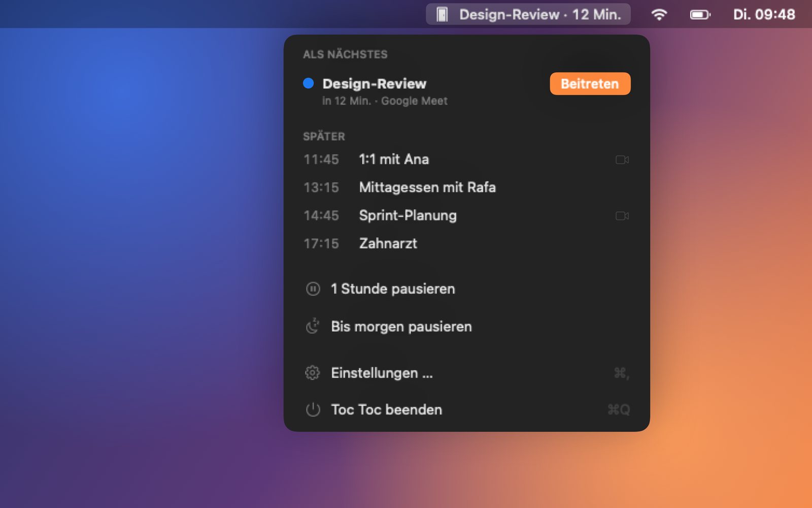
Task: Click the menu bar clock Di. 09:48
Action: click(x=764, y=15)
